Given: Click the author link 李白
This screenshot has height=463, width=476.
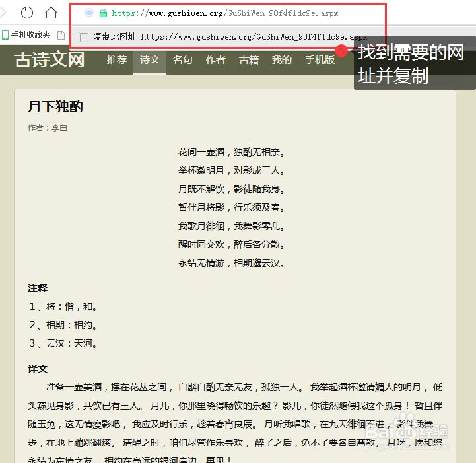Looking at the screenshot, I should [x=59, y=128].
